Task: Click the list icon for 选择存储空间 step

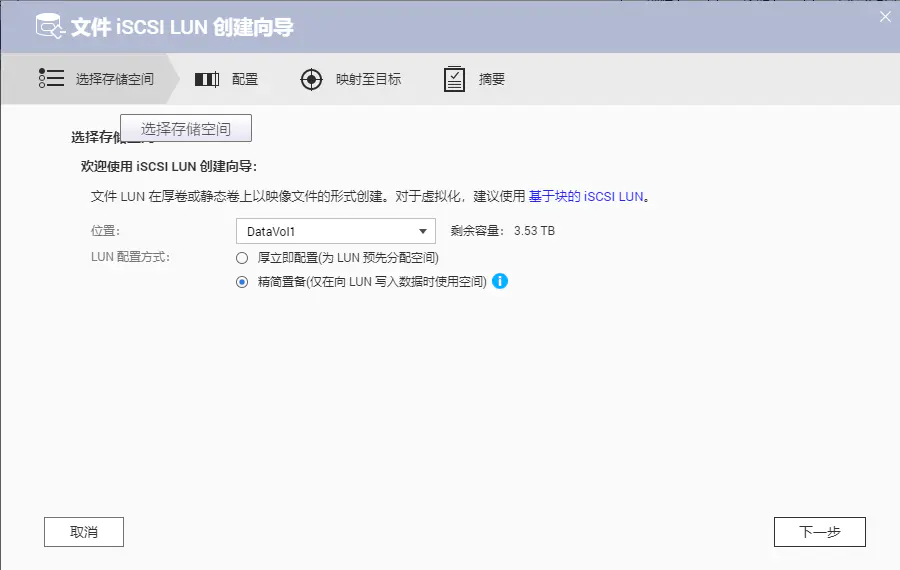Action: [52, 79]
